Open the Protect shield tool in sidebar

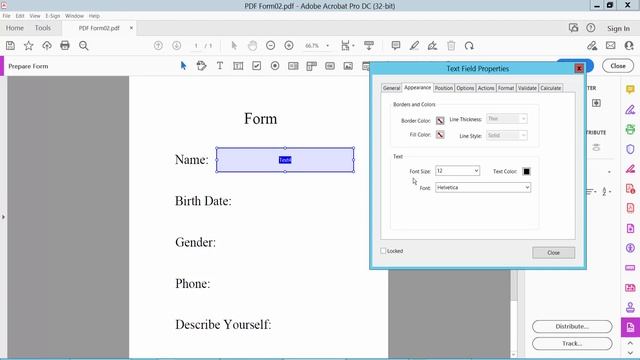(x=630, y=149)
